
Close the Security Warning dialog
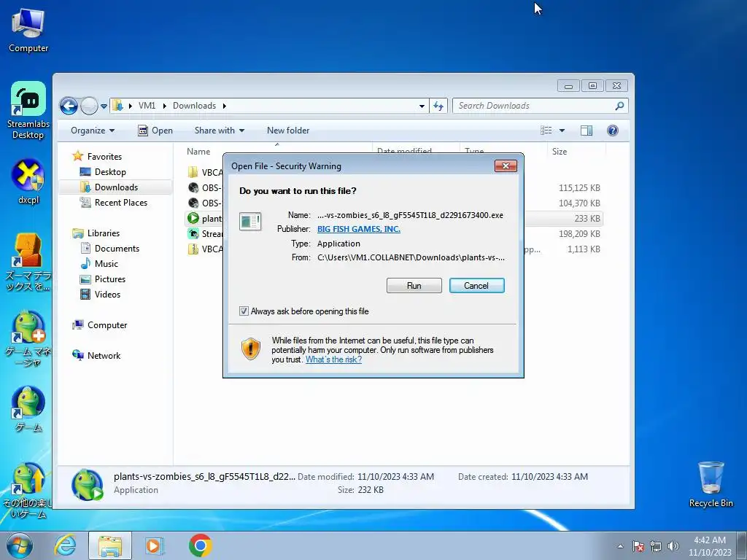[x=506, y=166]
